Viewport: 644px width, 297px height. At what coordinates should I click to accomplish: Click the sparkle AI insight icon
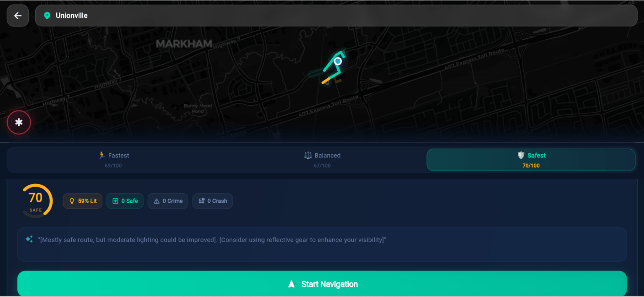tap(29, 239)
